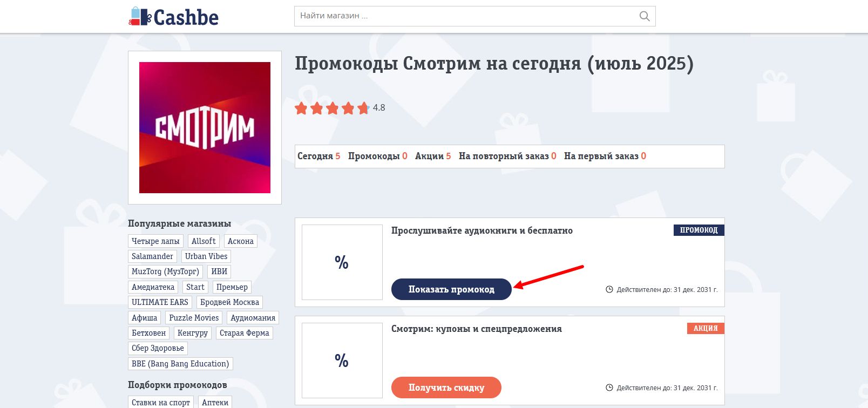868x408 pixels.
Task: Open the 'Allsoft' store link
Action: pyautogui.click(x=204, y=241)
